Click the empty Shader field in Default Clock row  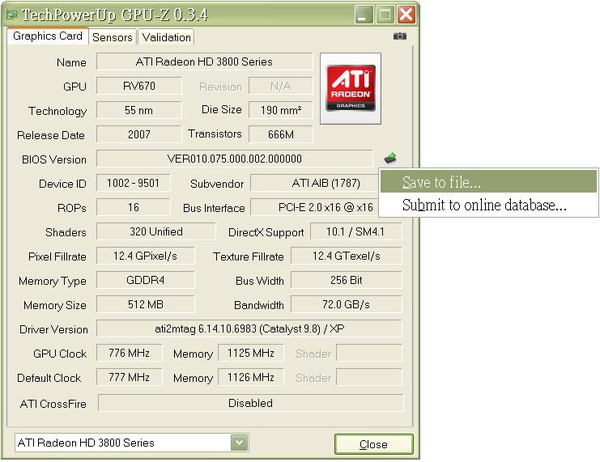[x=369, y=377]
